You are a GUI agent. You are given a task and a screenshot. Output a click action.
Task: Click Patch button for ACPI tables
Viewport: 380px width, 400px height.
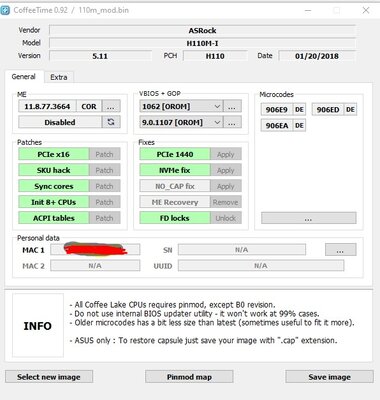[105, 218]
